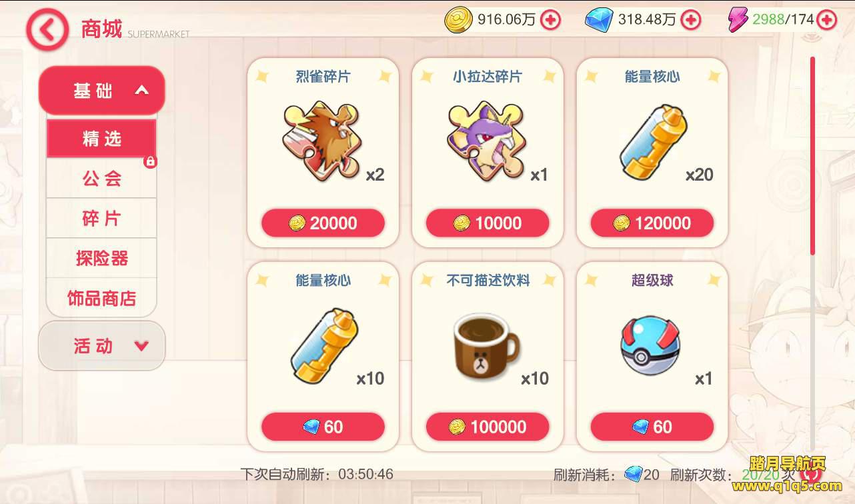
Task: Buy 不可描述饮料 for 100000 coins
Action: [x=488, y=427]
